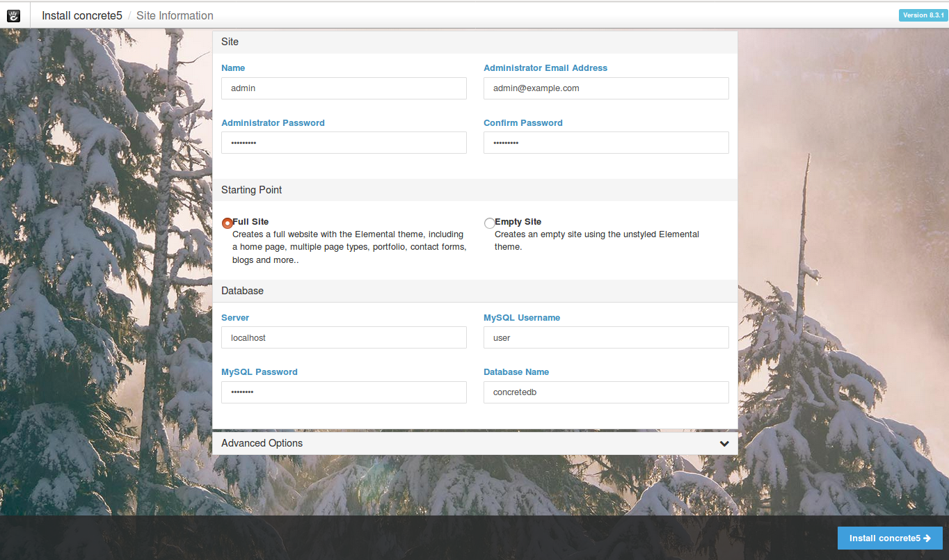Screen dimensions: 949x560
Task: Click the concrete5 hand logo icon
Action: 14,15
